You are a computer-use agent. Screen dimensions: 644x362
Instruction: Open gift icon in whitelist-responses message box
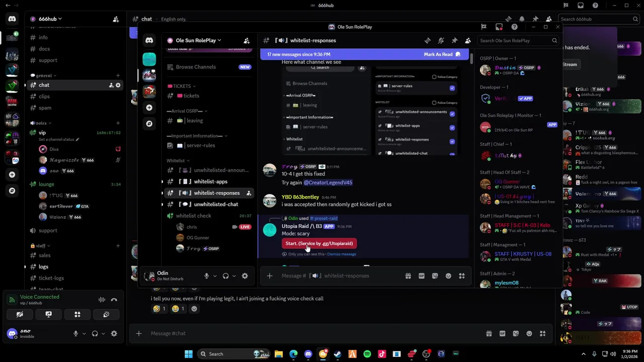coord(408,276)
